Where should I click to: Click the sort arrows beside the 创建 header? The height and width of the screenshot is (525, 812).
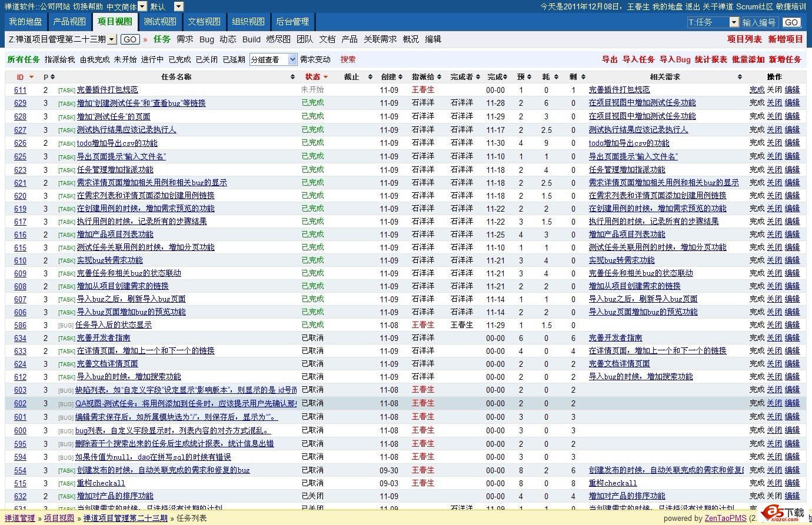401,77
